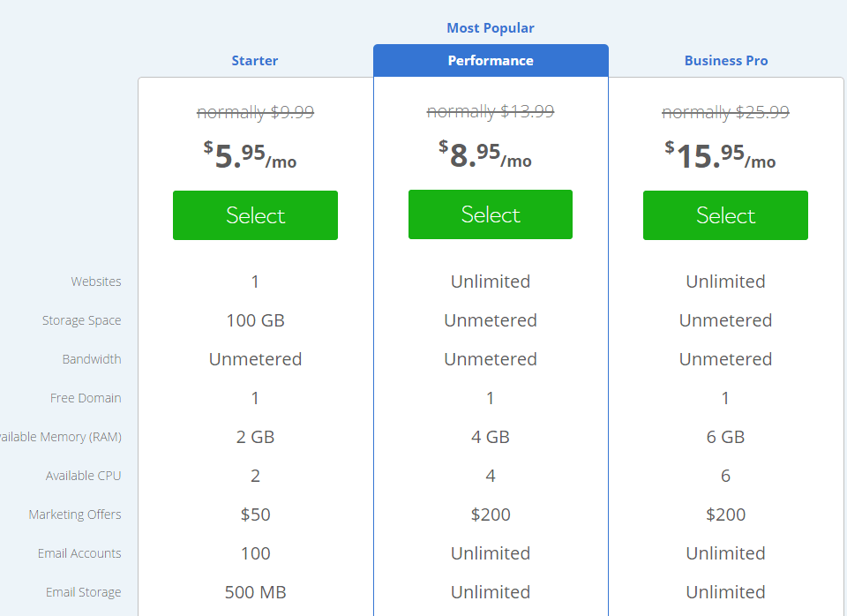Click the Available CPU row label
Viewport: 847px width, 616px height.
[x=84, y=476]
